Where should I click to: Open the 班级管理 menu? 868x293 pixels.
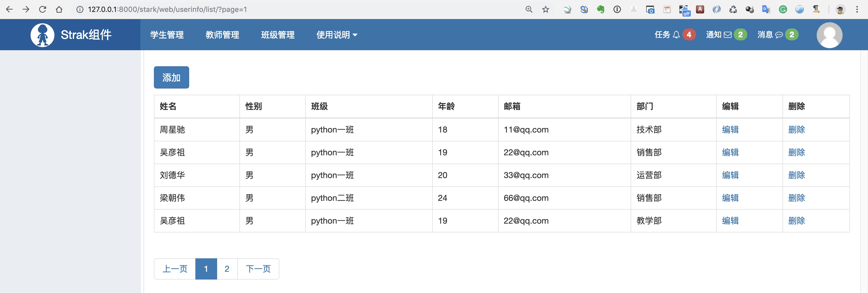click(278, 35)
